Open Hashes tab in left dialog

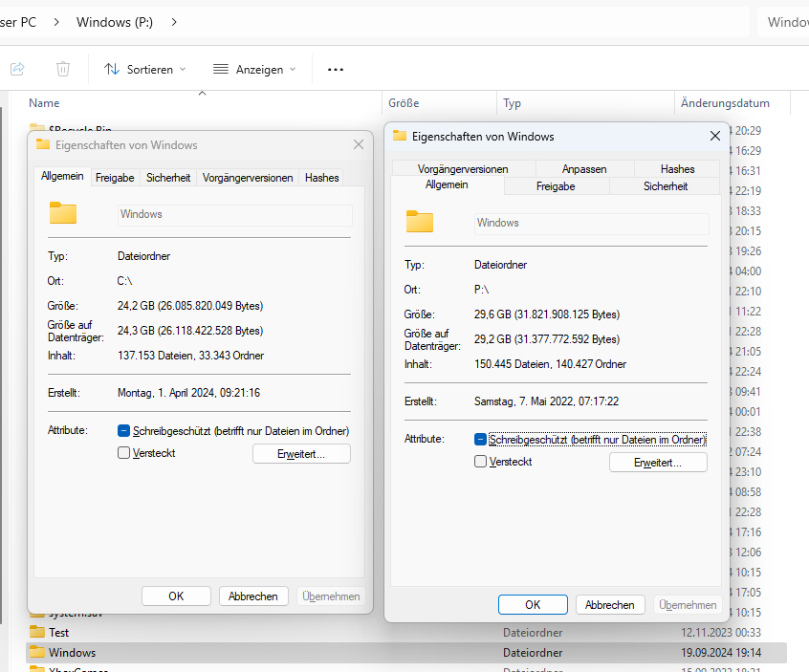(322, 178)
